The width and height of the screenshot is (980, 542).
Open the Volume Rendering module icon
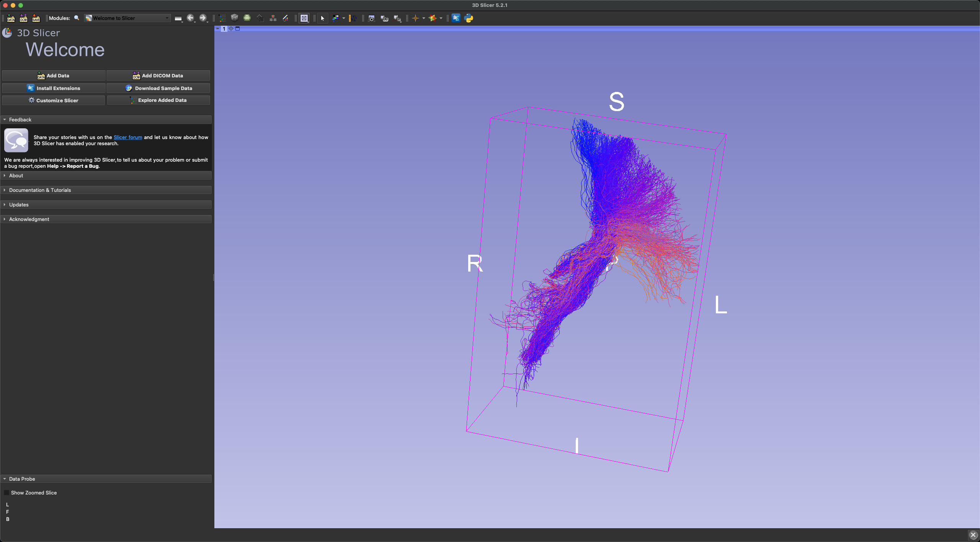click(247, 18)
